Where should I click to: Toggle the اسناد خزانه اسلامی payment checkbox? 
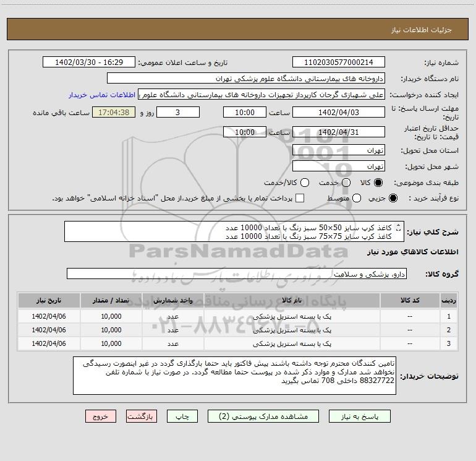tap(300, 198)
